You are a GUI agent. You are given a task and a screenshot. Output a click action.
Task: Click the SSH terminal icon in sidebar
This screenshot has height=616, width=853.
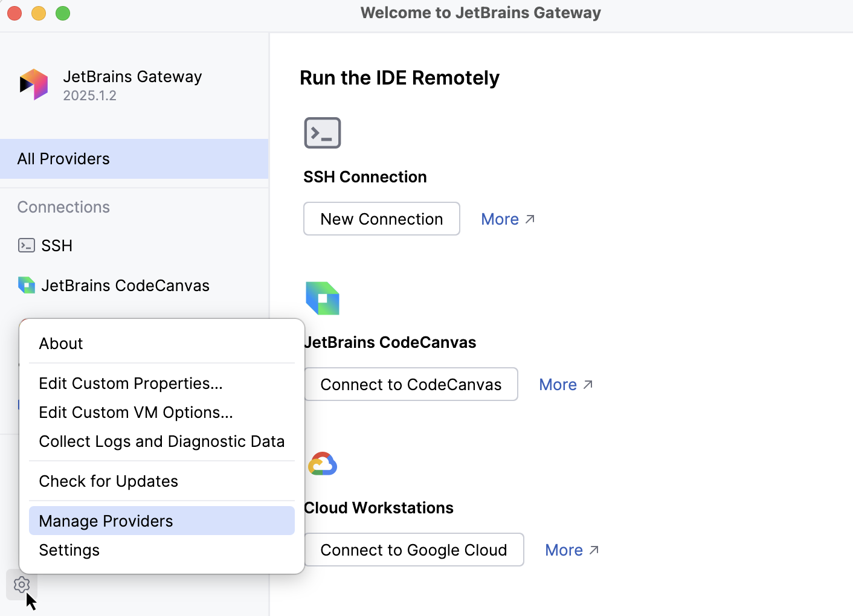point(27,245)
